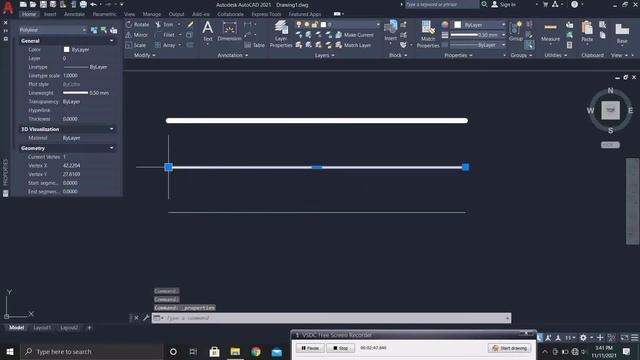Open the Manage ribbon tab
The height and width of the screenshot is (360, 640).
pyautogui.click(x=151, y=14)
